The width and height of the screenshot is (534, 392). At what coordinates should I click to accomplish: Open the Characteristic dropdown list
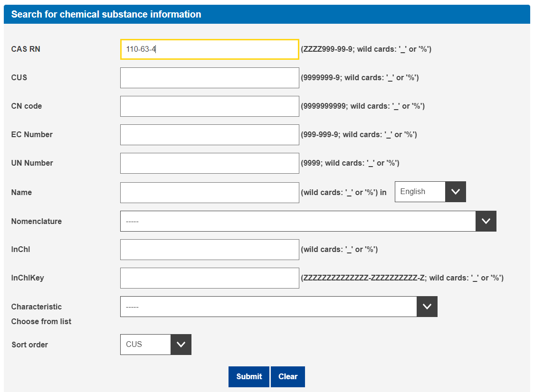click(x=278, y=307)
